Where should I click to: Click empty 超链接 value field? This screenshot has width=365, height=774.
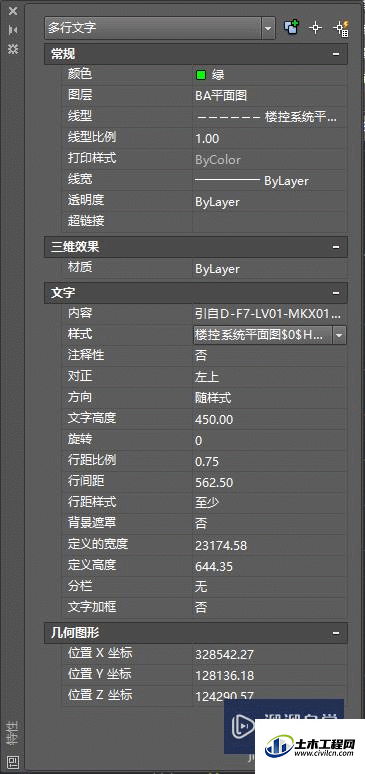270,222
